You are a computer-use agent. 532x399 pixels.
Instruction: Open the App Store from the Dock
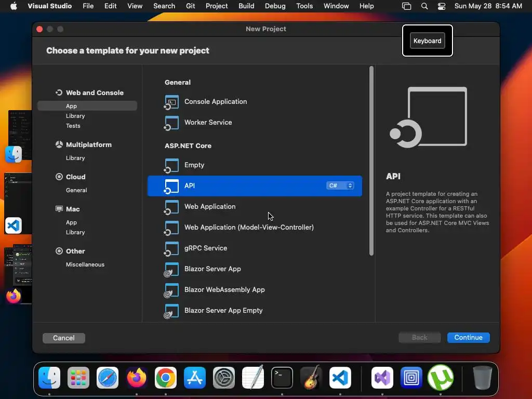pos(195,378)
